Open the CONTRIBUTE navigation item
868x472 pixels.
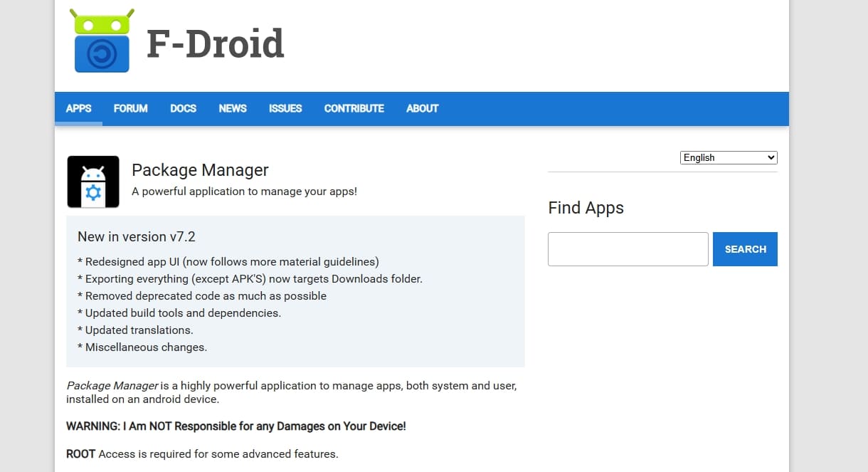(x=354, y=108)
